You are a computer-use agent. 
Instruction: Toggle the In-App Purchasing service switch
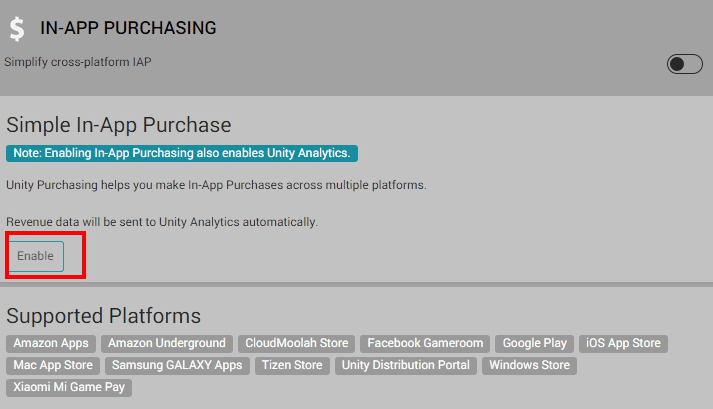coord(685,64)
